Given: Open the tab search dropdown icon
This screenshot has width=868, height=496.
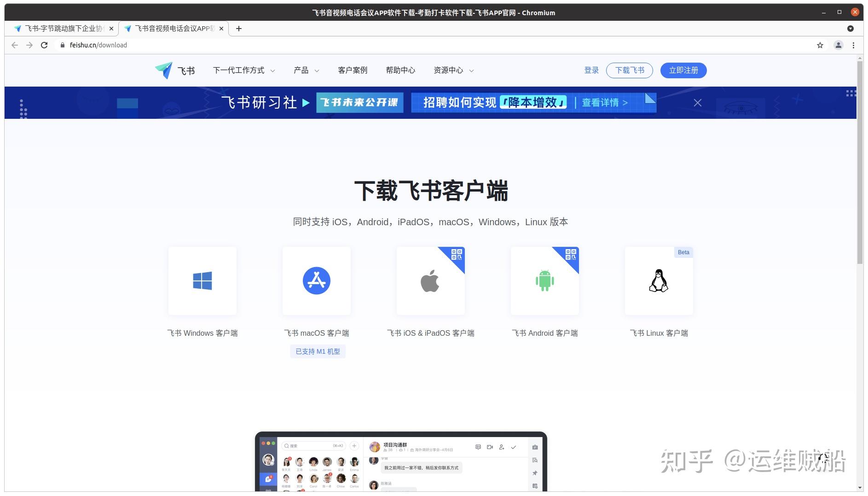Looking at the screenshot, I should click(851, 29).
